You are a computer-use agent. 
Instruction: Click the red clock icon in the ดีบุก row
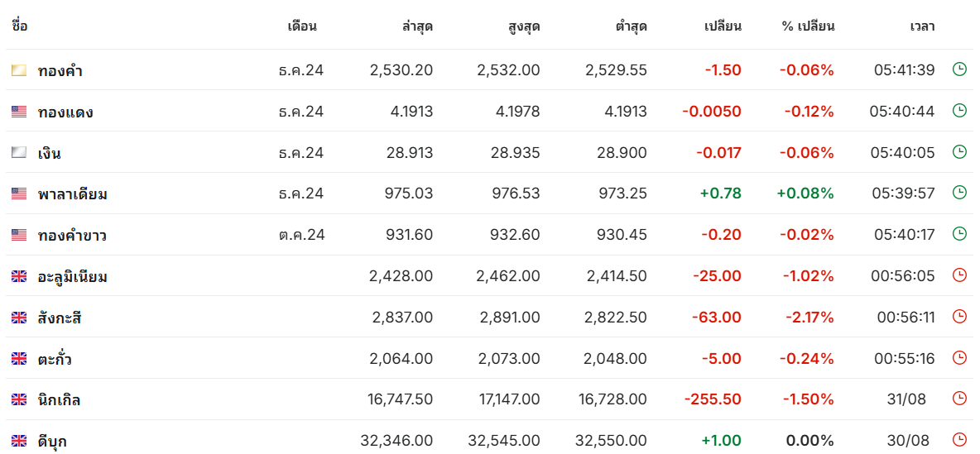(958, 440)
